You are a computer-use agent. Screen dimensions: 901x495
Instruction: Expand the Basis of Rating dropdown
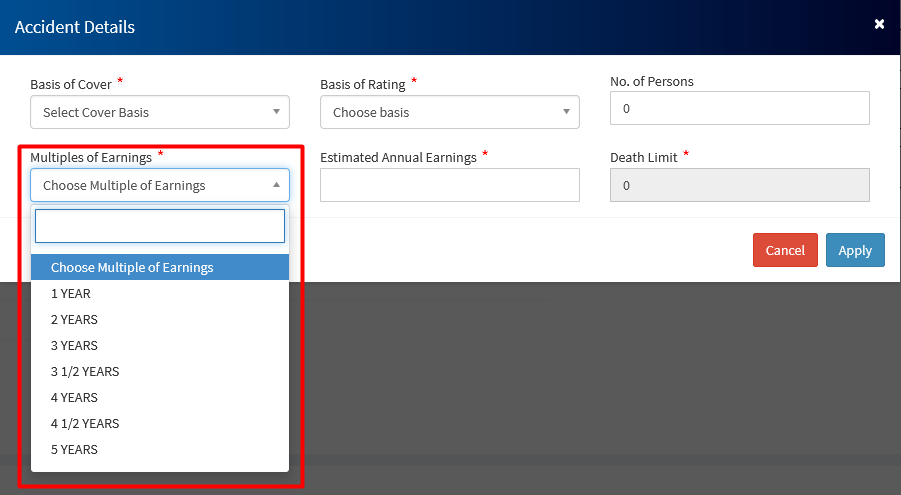point(449,112)
